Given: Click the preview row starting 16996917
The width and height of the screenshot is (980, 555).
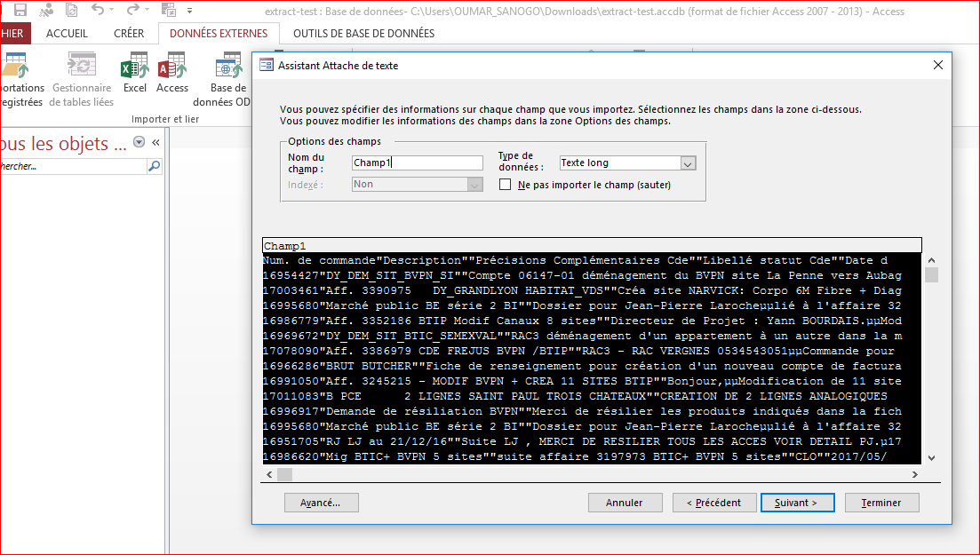Looking at the screenshot, I should [592, 411].
